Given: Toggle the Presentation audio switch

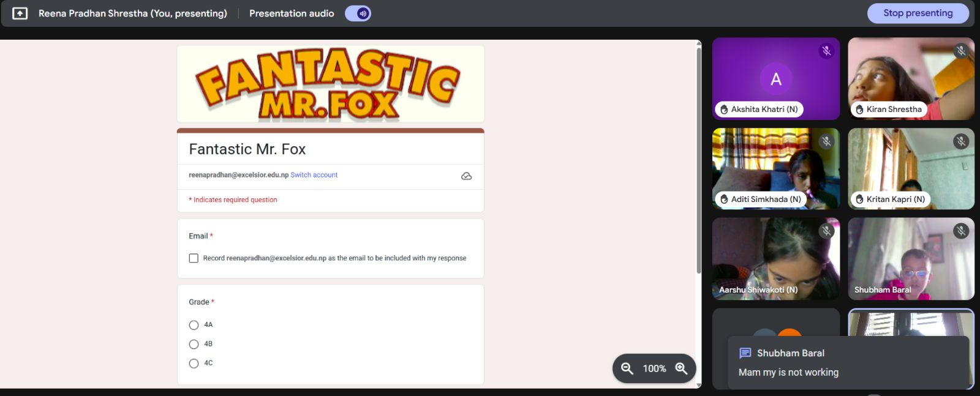Looking at the screenshot, I should click(358, 13).
